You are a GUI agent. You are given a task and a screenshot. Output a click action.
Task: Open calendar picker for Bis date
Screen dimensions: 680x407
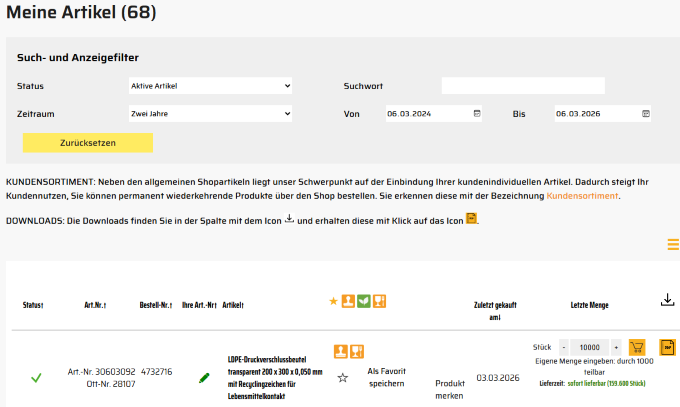click(x=646, y=114)
